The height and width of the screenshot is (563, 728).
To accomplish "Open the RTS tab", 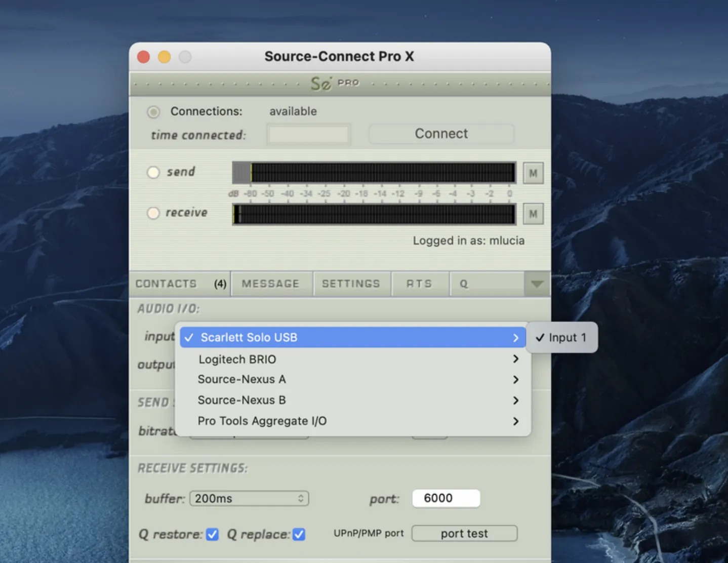I will click(x=420, y=284).
